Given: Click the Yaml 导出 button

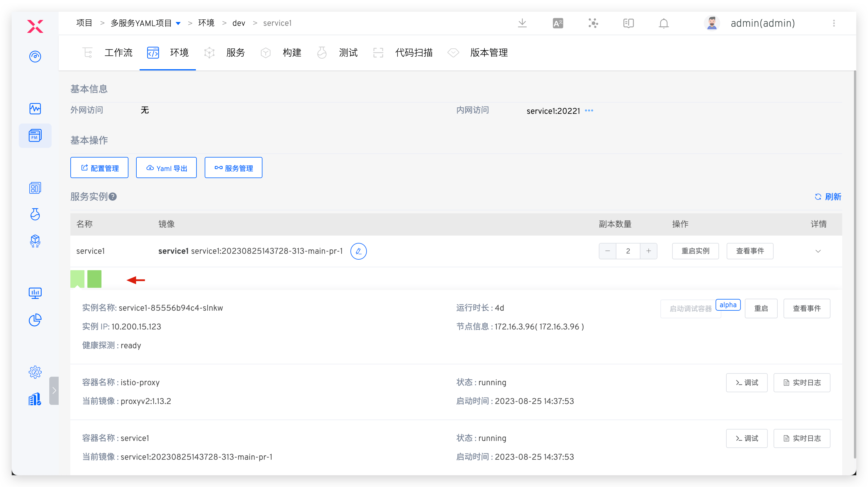Looking at the screenshot, I should (x=166, y=168).
